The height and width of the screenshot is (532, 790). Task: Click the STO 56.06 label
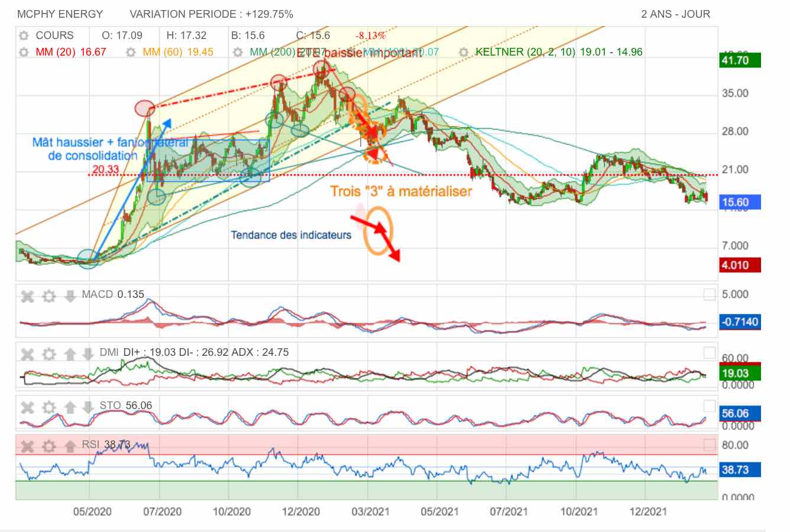125,406
